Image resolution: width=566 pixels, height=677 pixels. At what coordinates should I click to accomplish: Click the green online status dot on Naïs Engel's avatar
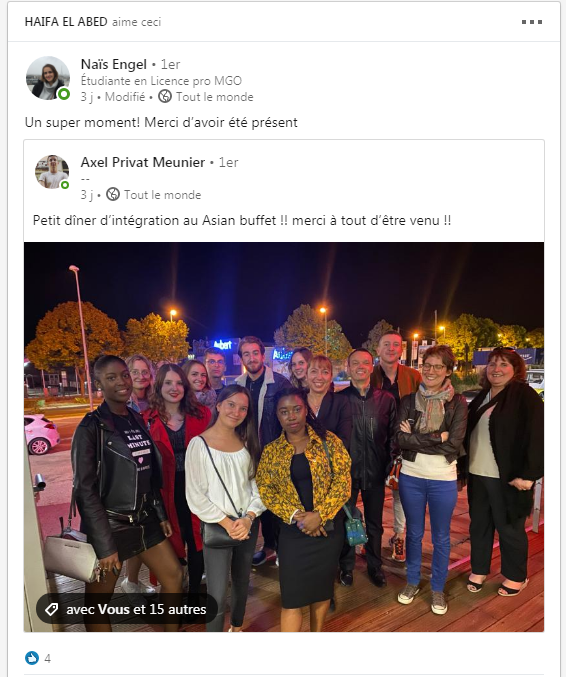[x=64, y=94]
